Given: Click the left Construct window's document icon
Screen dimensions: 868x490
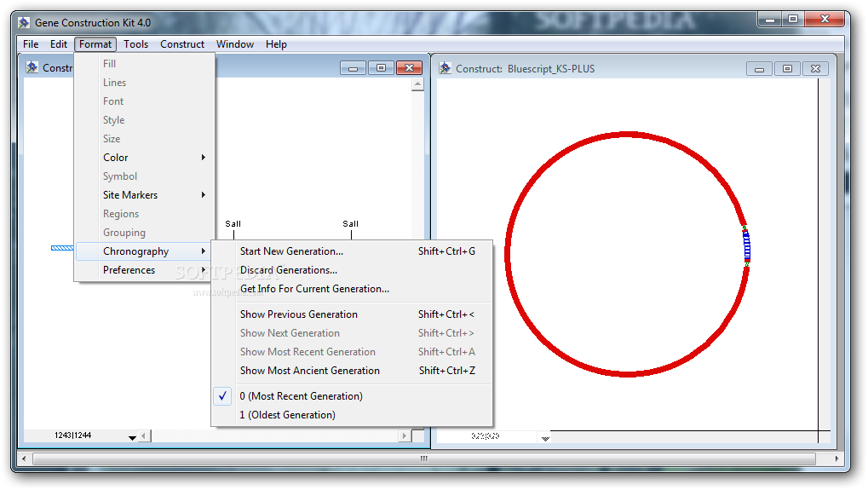Looking at the screenshot, I should 32,67.
